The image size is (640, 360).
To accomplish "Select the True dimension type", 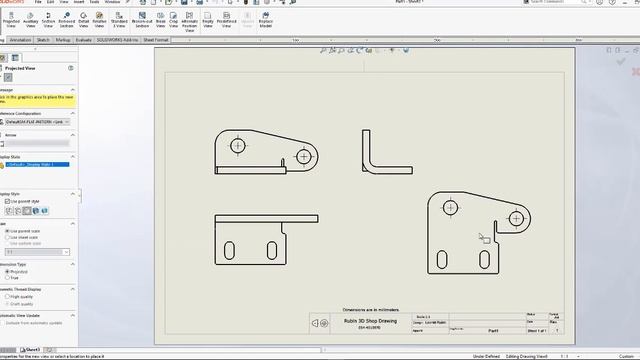I will pyautogui.click(x=7, y=278).
